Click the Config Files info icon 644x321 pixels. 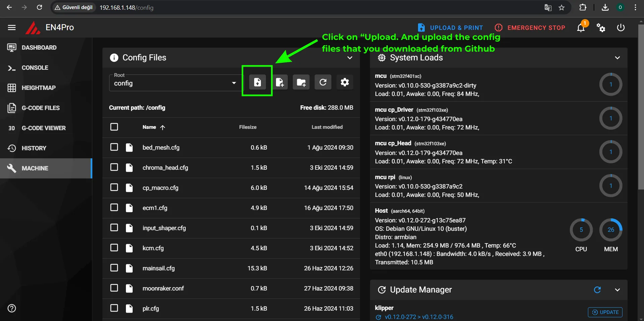[x=114, y=58]
